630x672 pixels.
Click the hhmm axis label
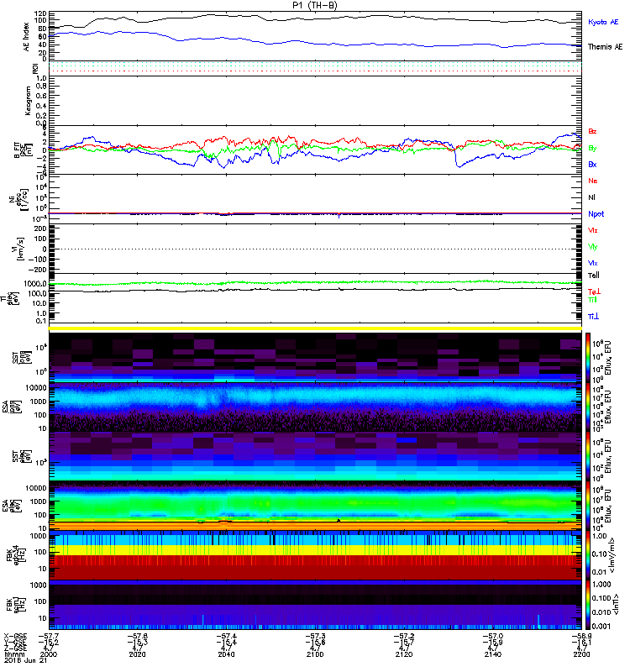coord(14,654)
